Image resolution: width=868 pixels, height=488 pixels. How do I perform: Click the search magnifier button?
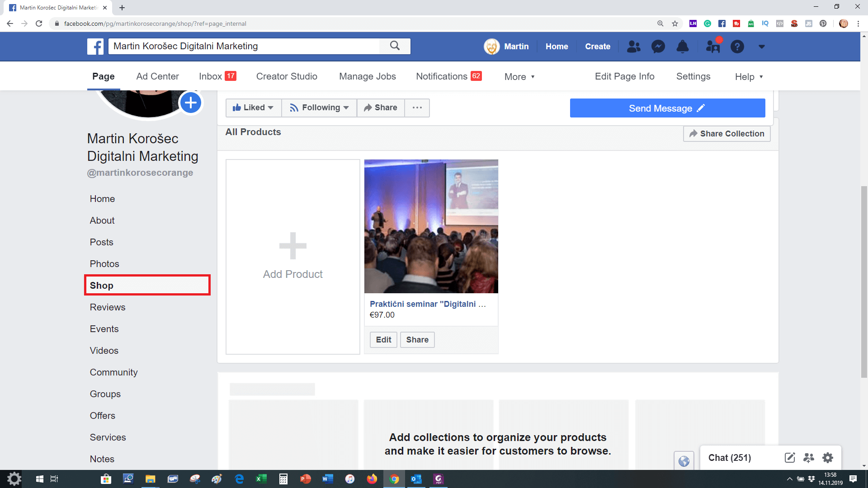point(395,46)
